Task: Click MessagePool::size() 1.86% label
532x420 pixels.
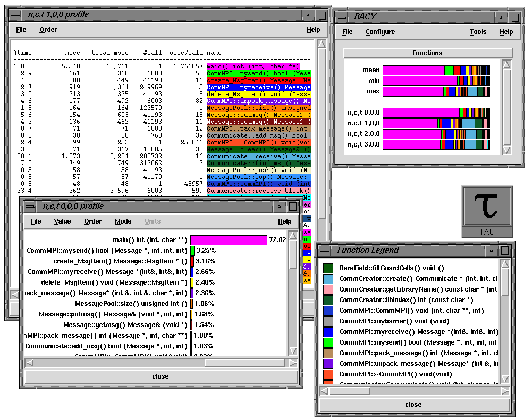Action: 204,304
